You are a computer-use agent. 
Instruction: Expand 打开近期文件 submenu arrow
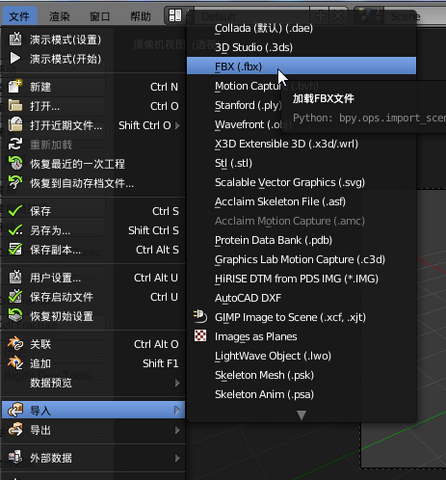pyautogui.click(x=177, y=125)
